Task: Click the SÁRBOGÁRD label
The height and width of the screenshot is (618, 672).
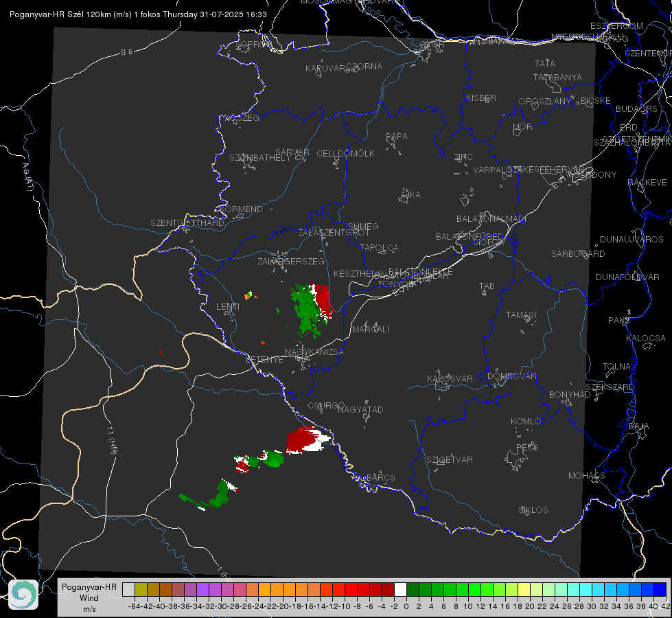Action: [578, 254]
